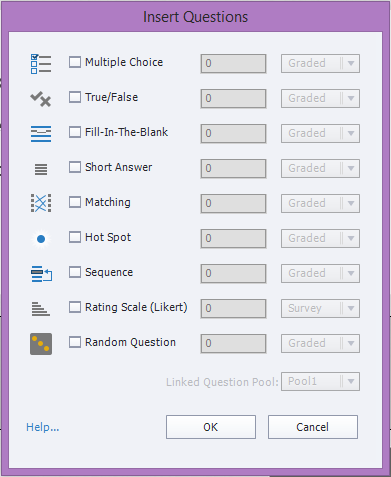
Task: Click the Rating Scale bars icon
Action: (41, 309)
